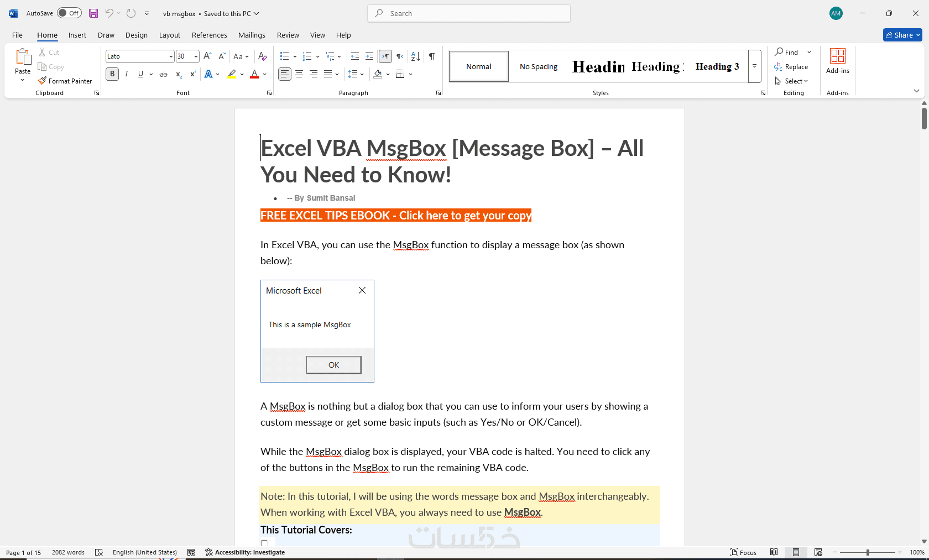The height and width of the screenshot is (560, 929).
Task: Apply the red font color
Action: 254,74
